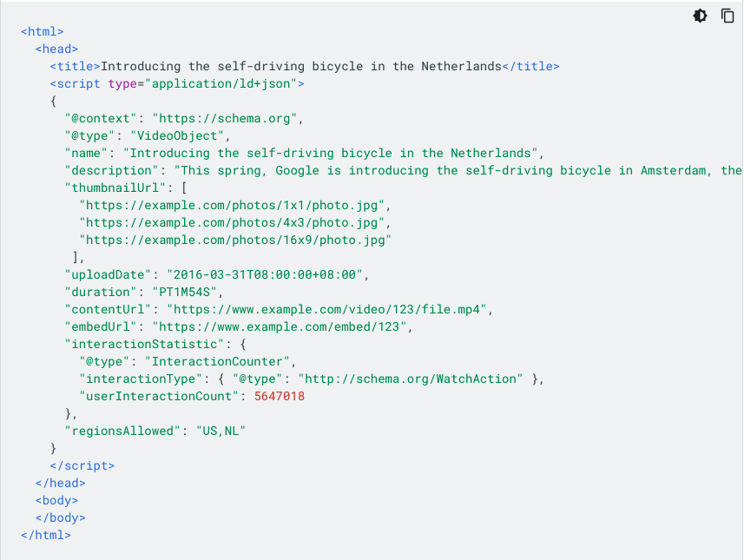Click the description property text

click(x=111, y=171)
